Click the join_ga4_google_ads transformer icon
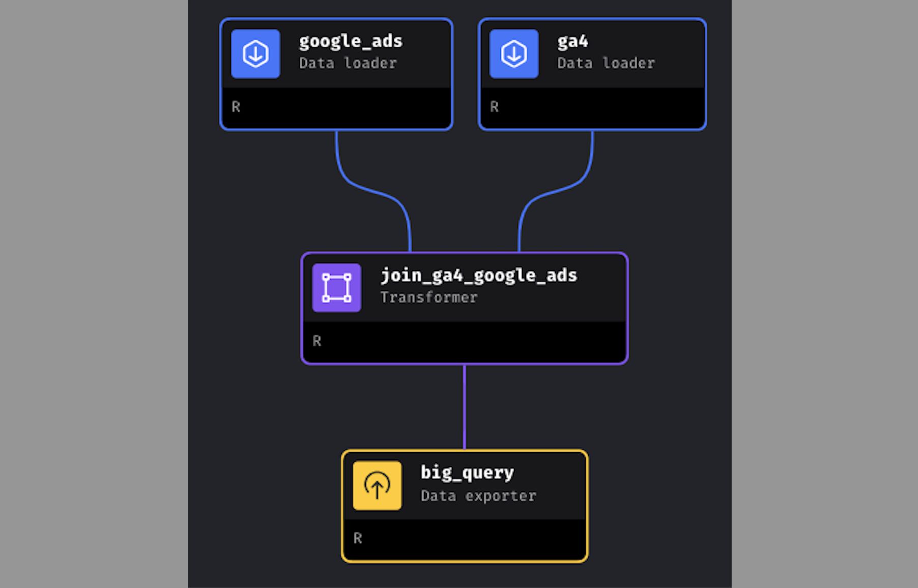The height and width of the screenshot is (588, 918). point(337,287)
